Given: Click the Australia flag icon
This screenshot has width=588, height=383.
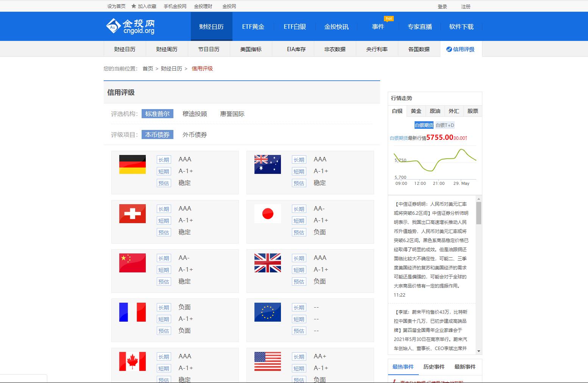Looking at the screenshot, I should coord(268,164).
